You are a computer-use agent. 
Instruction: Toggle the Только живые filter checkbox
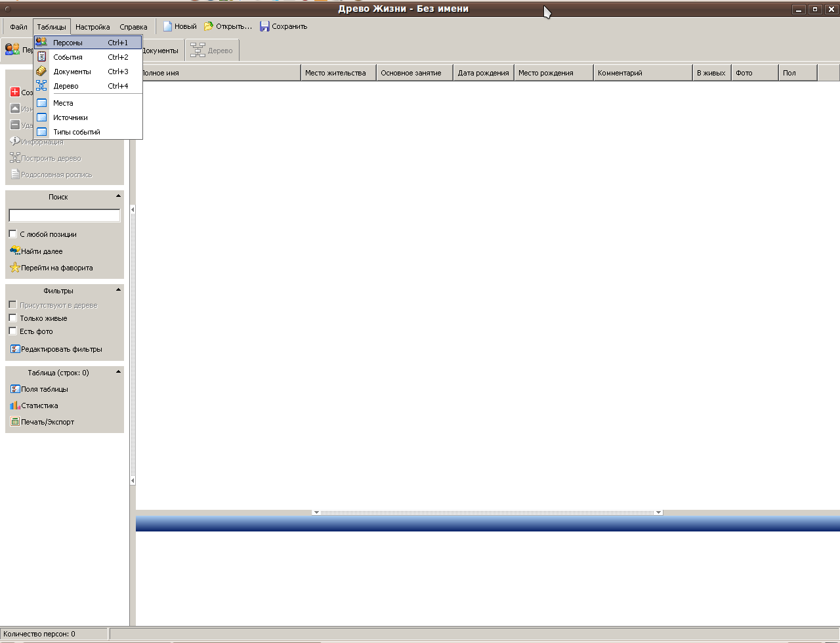(12, 318)
